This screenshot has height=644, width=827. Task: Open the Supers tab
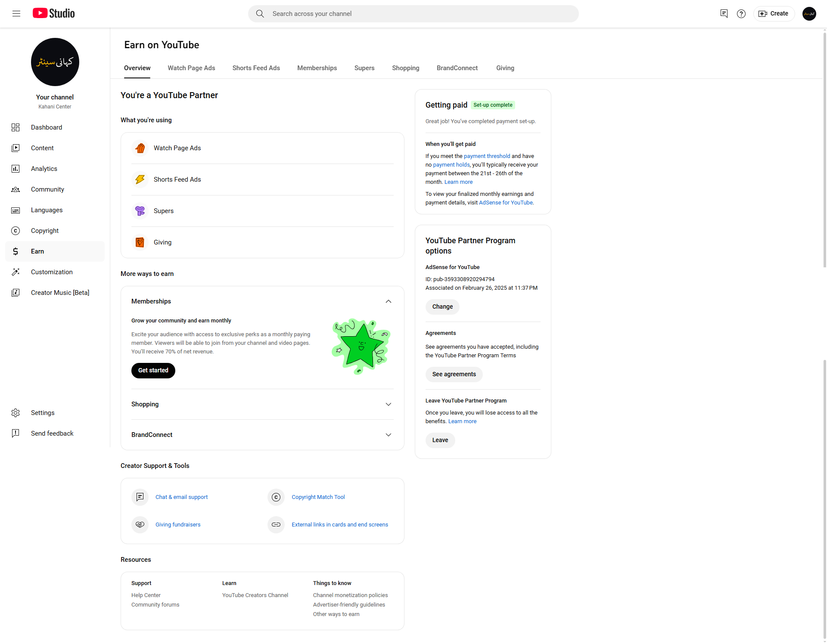pos(364,68)
